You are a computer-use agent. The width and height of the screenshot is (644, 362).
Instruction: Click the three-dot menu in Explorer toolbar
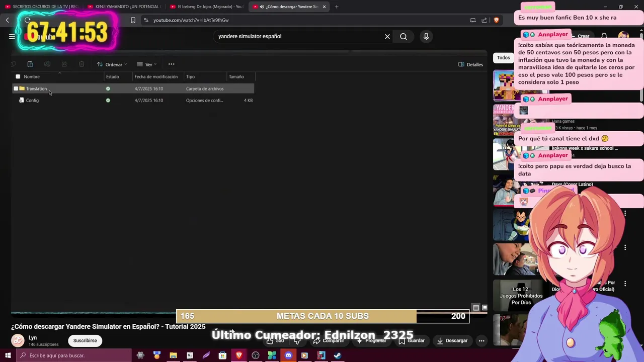point(171,64)
